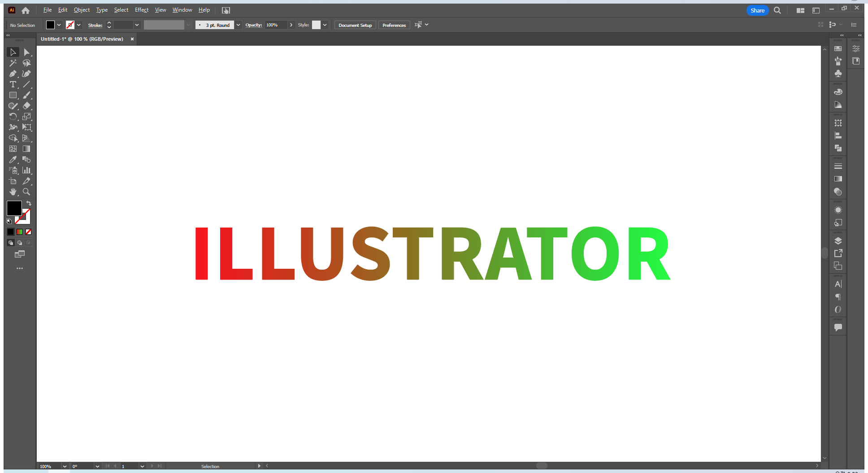868x473 pixels.
Task: Select the Direct Selection tool
Action: click(26, 52)
